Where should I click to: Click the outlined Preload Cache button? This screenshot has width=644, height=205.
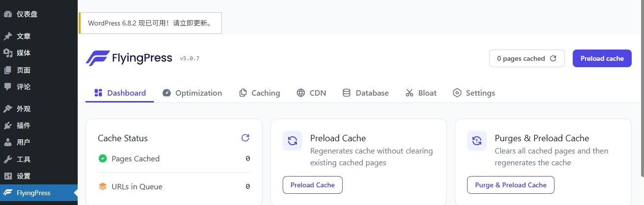tap(313, 185)
